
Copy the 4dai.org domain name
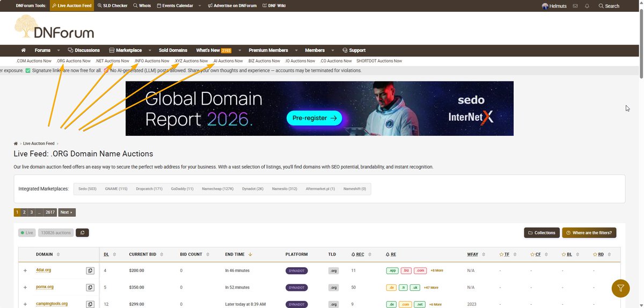90,270
